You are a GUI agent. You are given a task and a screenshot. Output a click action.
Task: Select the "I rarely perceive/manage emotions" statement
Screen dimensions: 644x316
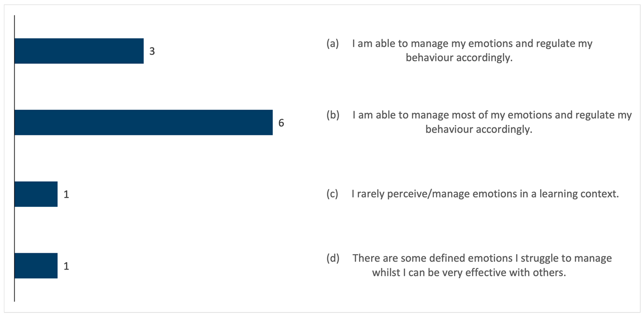(x=485, y=194)
